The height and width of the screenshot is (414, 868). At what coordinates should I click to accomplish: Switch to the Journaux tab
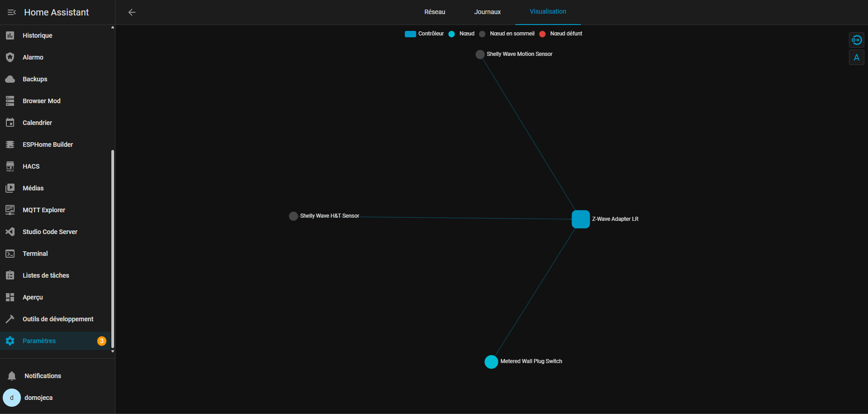(487, 12)
